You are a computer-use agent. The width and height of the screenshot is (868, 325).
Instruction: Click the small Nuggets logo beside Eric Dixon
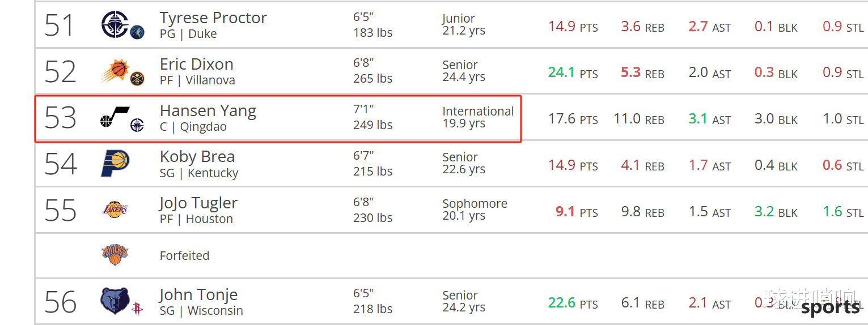coord(137,79)
